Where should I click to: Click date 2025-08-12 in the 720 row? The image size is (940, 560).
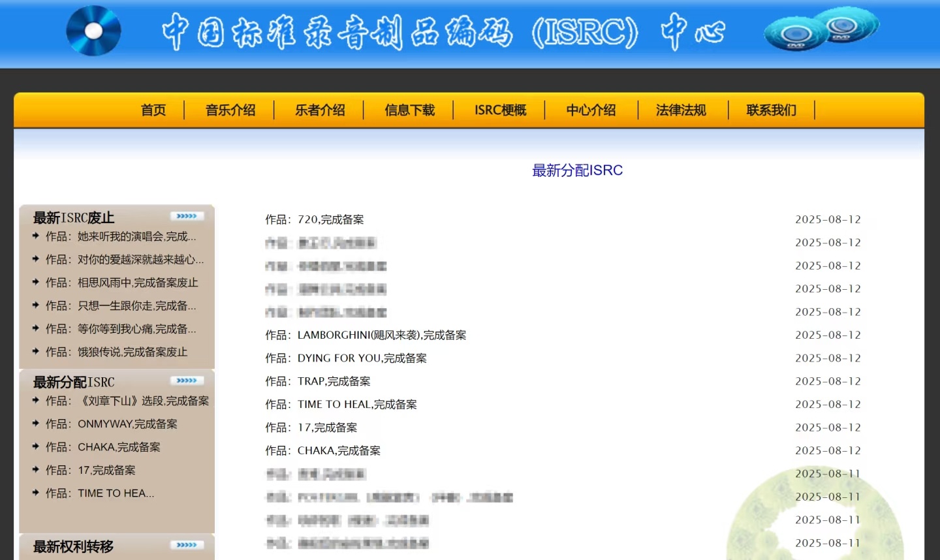pyautogui.click(x=828, y=219)
